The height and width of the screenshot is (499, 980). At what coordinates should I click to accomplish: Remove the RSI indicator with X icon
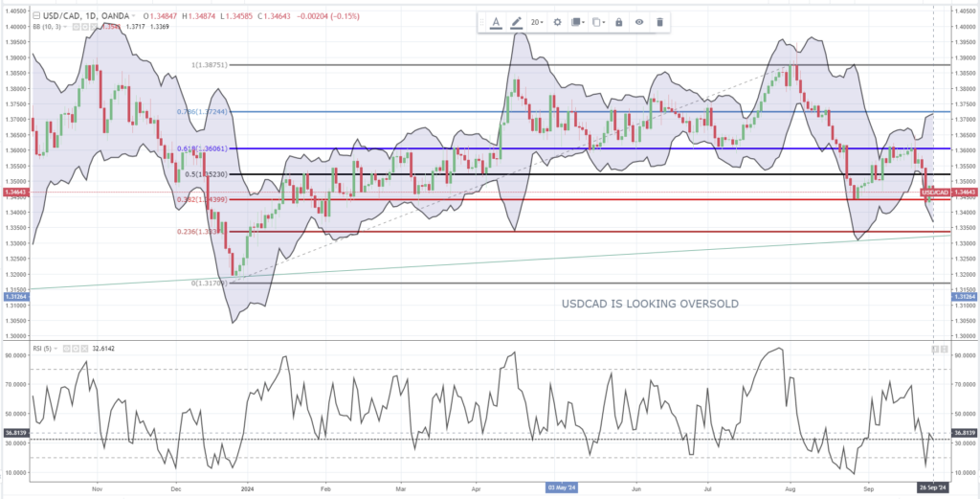[86, 348]
